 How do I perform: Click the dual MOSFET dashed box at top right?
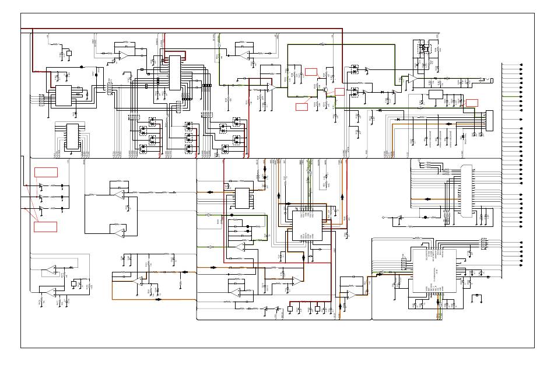pos(425,48)
